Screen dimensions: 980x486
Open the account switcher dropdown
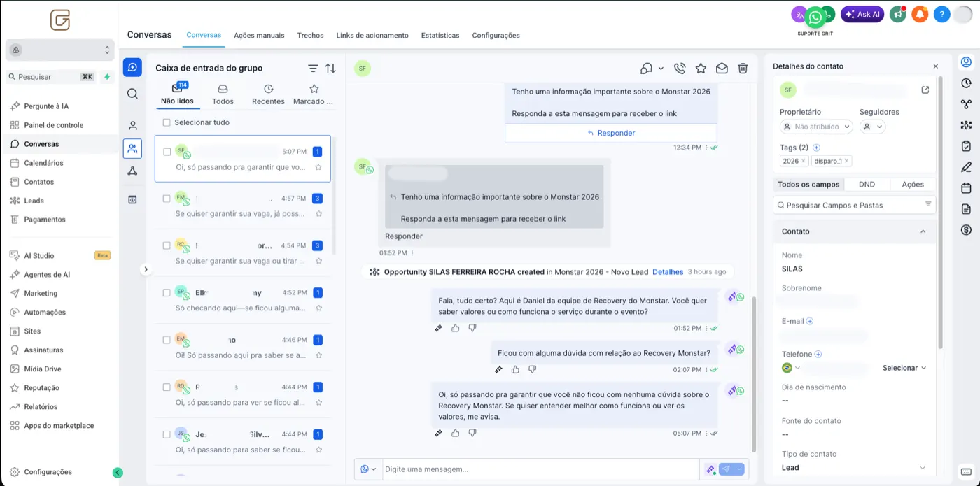tap(59, 50)
